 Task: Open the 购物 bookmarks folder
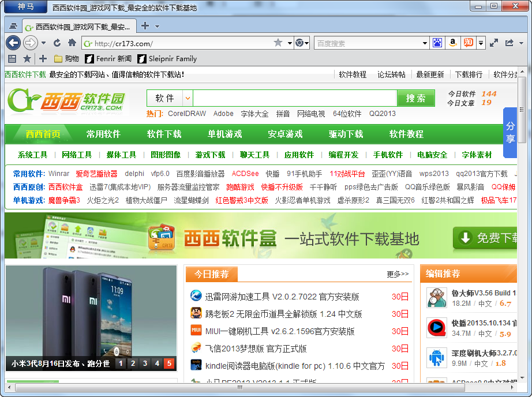66,59
